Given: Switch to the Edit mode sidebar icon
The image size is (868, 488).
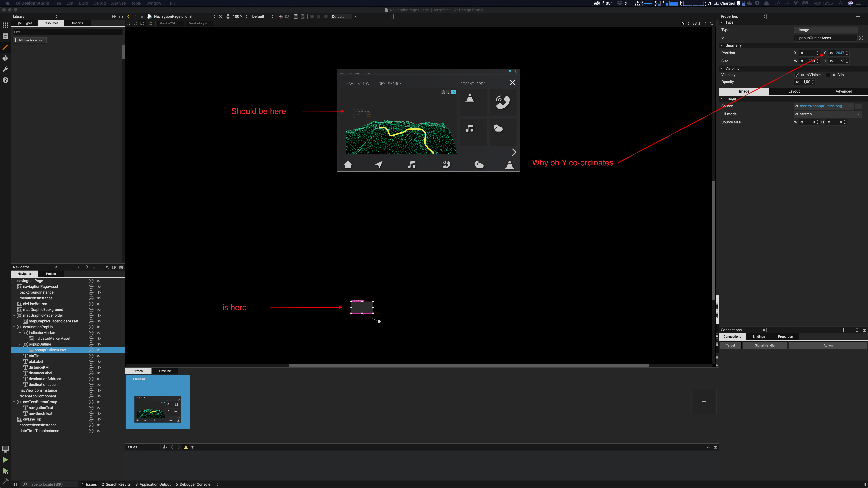Looking at the screenshot, I should [5, 36].
